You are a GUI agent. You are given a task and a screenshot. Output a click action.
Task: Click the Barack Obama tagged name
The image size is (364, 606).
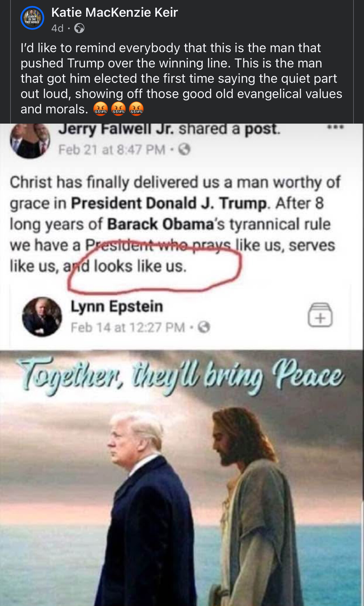(160, 224)
